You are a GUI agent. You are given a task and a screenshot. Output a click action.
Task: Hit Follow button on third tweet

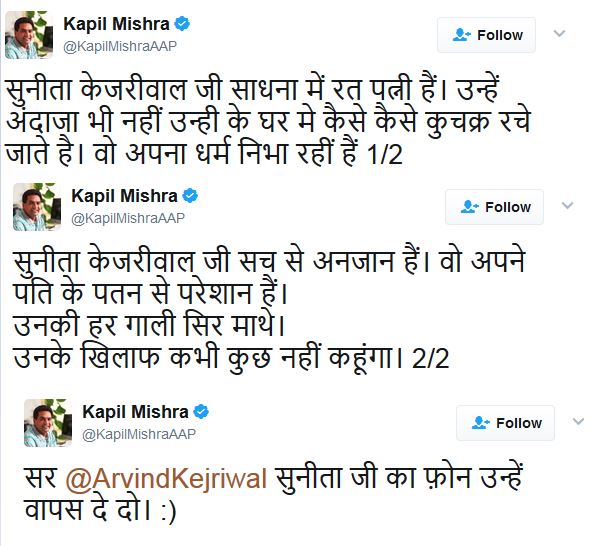tap(506, 423)
